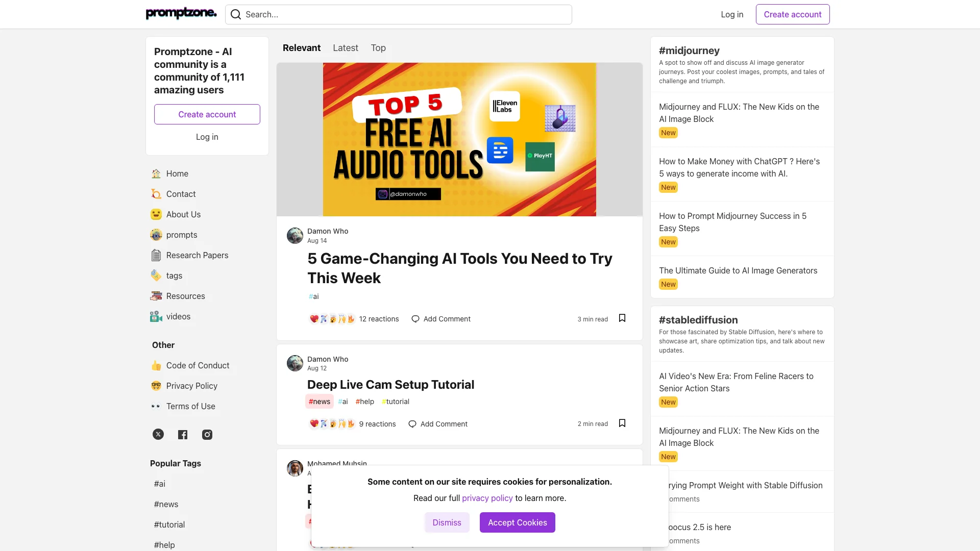Open popular tag #ai in sidebar
The image size is (980, 551).
(x=160, y=484)
